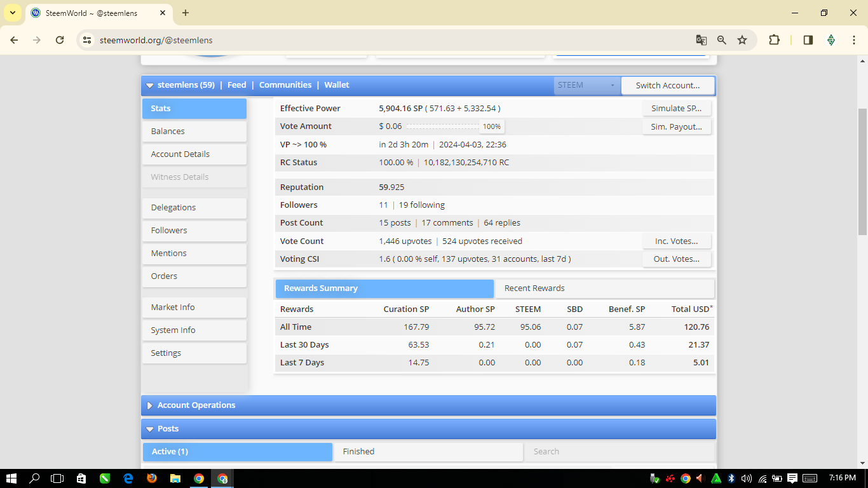
Task: Switch to the Recent Rewards tab
Action: coord(604,288)
